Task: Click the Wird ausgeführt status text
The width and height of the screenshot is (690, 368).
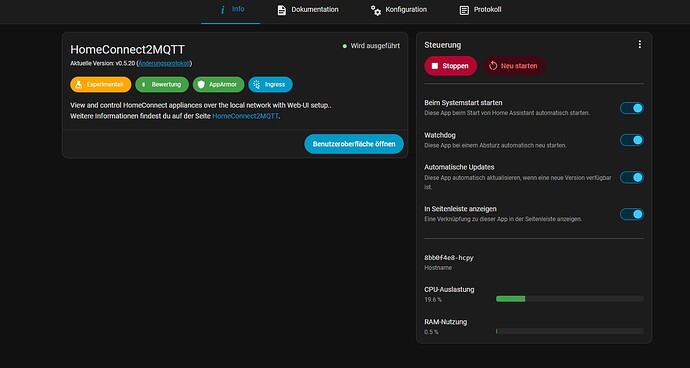Action: point(375,46)
